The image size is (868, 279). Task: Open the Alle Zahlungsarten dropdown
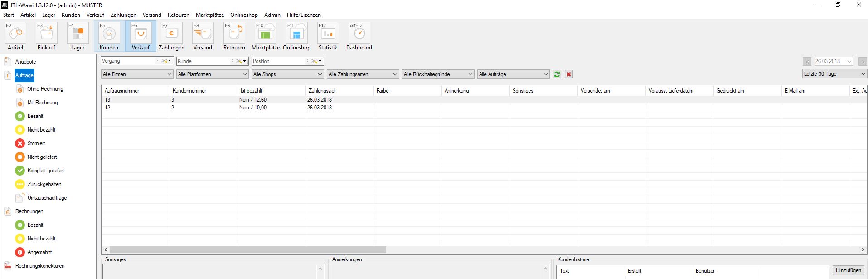click(363, 74)
